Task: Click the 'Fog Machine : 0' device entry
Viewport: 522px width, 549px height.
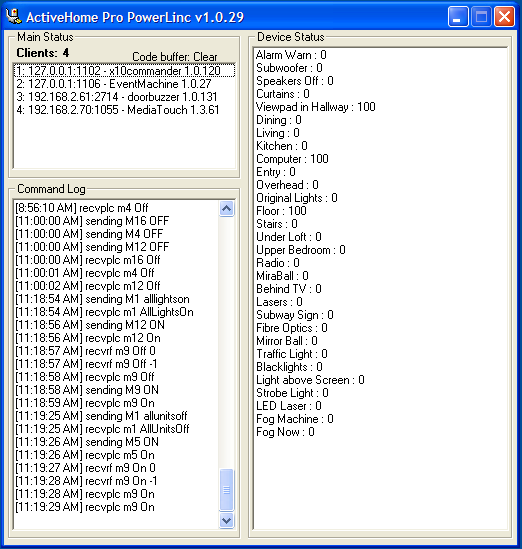Action: 295,419
